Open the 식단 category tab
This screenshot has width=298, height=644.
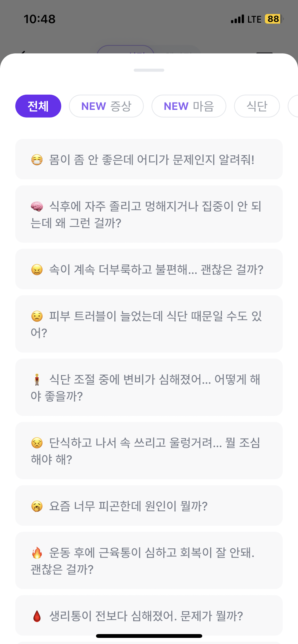pos(257,106)
